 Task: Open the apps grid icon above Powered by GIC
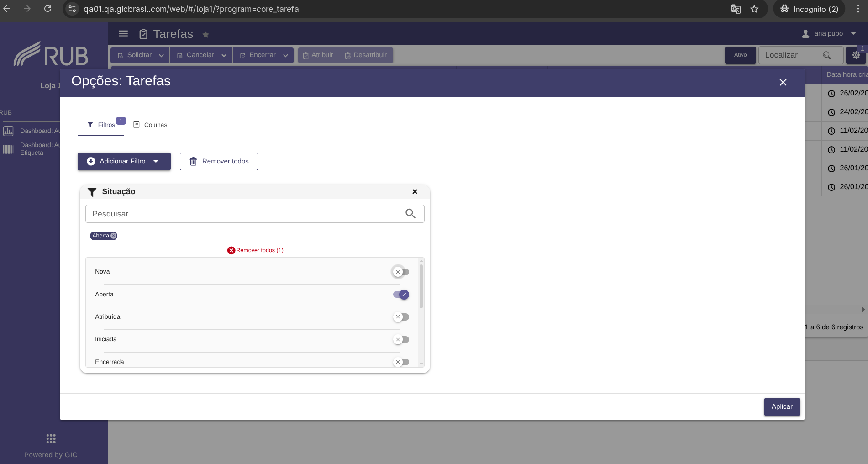click(51, 439)
